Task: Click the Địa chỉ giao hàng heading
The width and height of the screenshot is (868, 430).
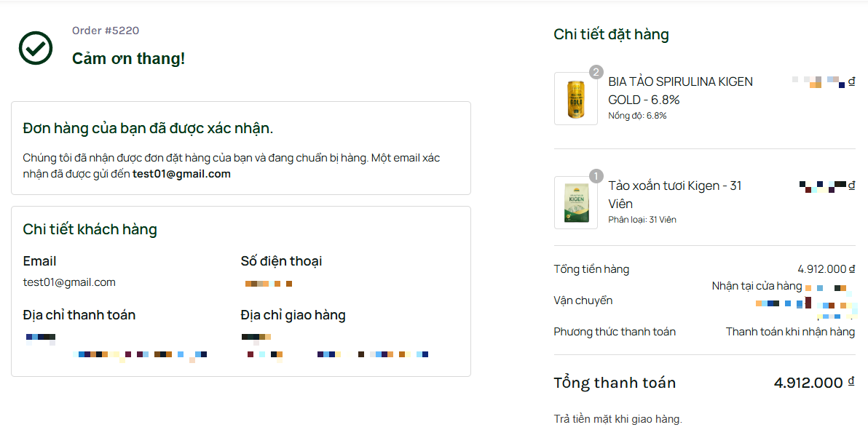Action: click(293, 315)
